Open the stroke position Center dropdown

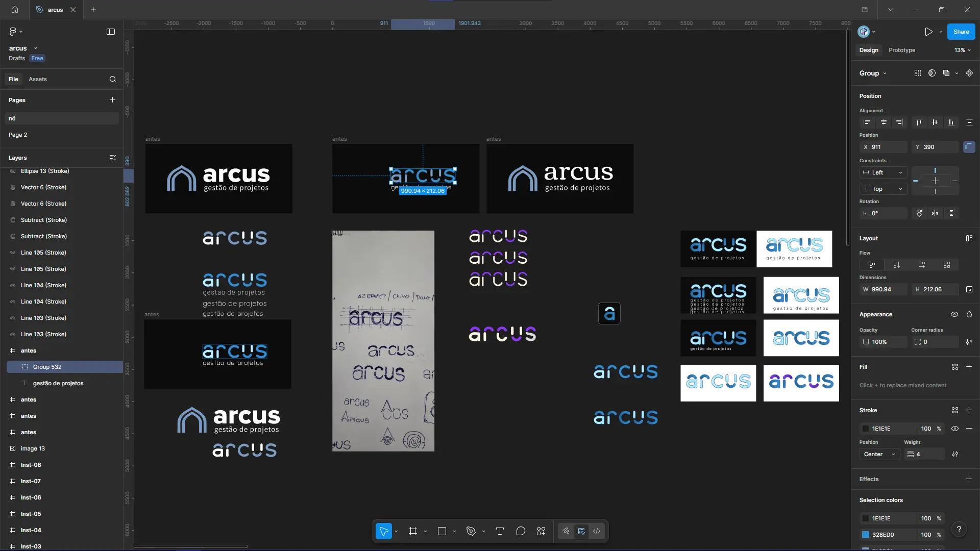879,454
